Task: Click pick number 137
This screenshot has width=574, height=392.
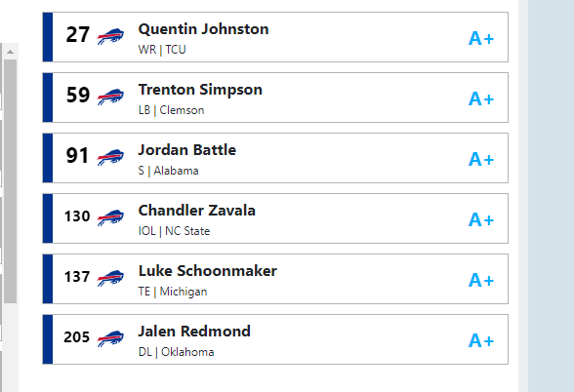Action: 77,277
